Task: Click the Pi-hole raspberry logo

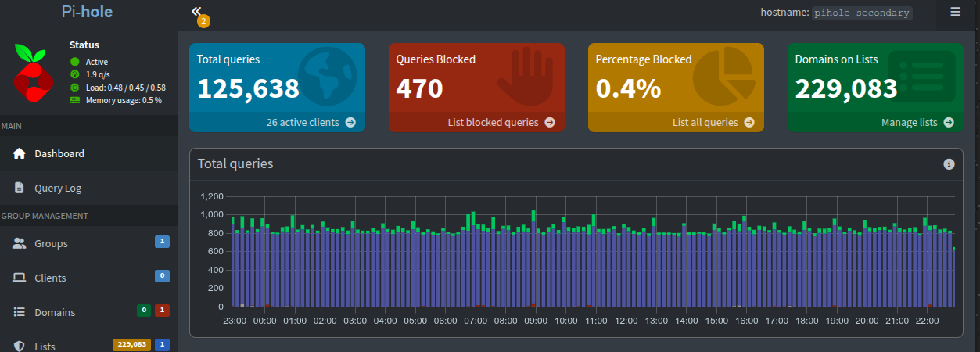Action: coord(33,73)
